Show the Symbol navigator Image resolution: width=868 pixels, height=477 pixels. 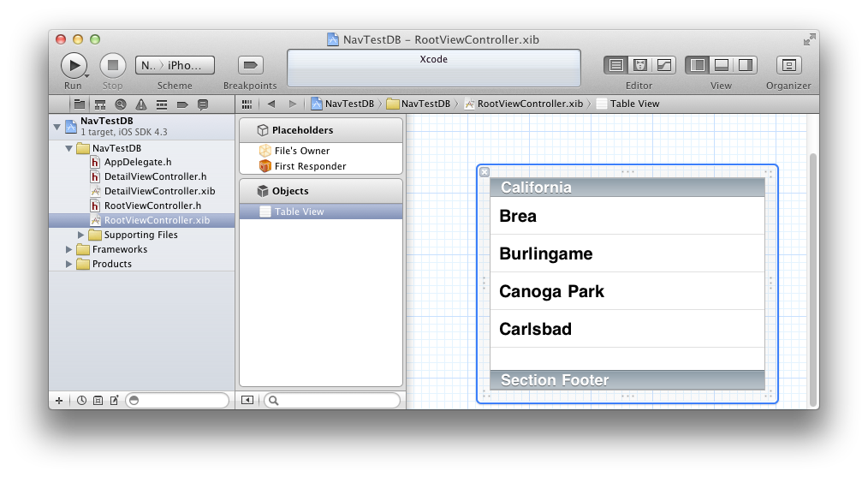pos(100,104)
